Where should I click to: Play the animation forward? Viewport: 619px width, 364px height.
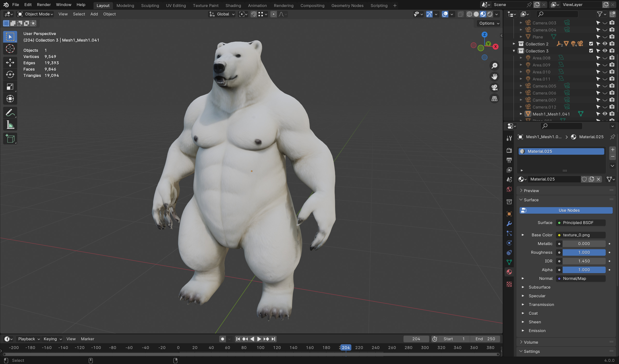259,339
